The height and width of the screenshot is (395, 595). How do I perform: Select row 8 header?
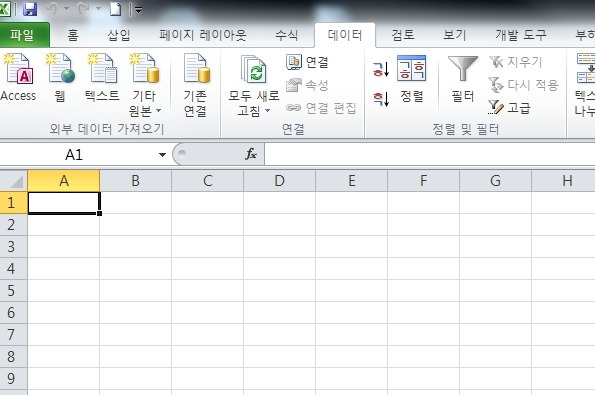pyautogui.click(x=14, y=356)
